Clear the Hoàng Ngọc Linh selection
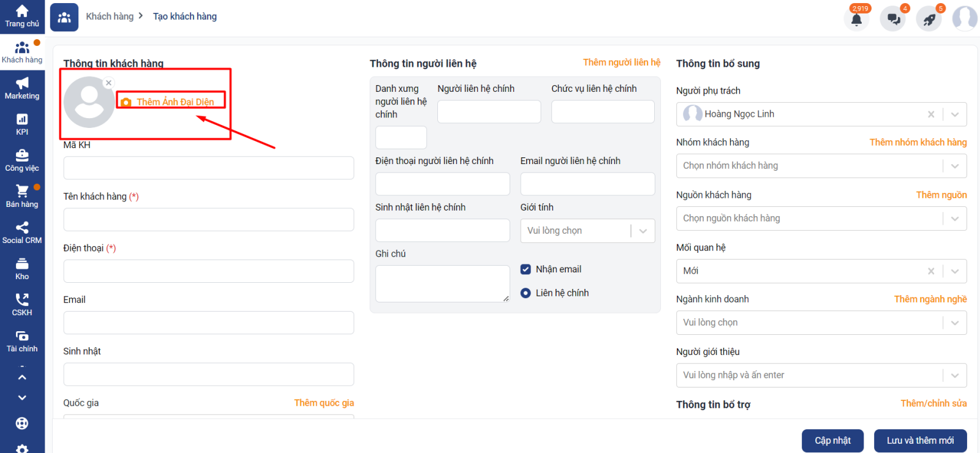Image resolution: width=980 pixels, height=453 pixels. click(931, 114)
